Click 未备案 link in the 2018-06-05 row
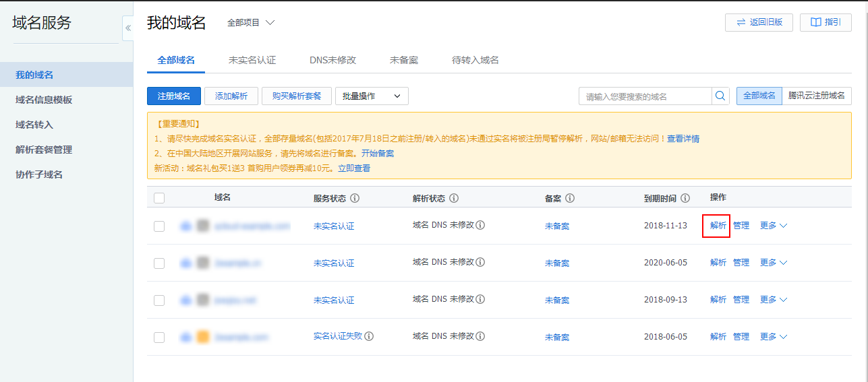 557,338
